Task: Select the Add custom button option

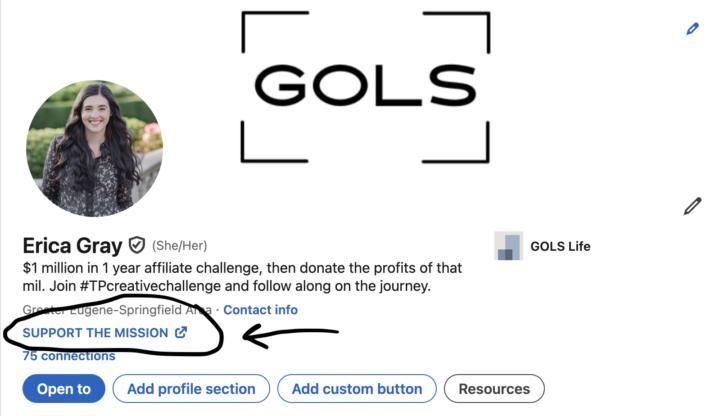Action: 356,389
